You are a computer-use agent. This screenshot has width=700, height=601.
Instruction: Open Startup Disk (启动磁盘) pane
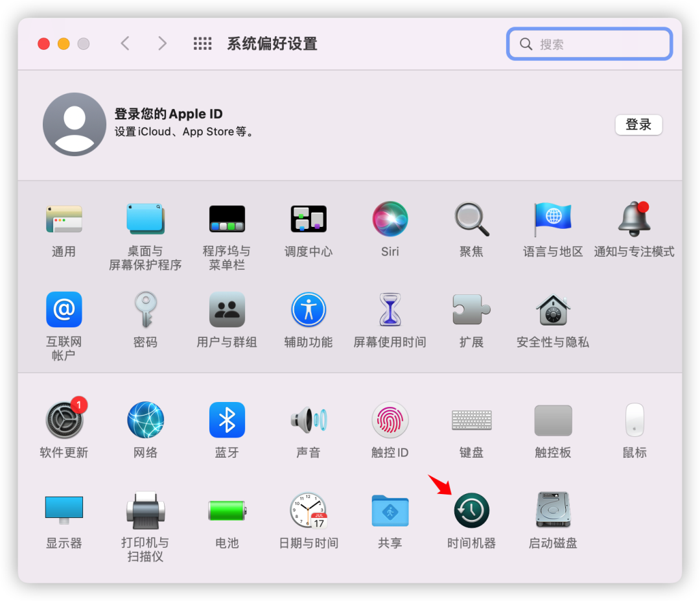(552, 511)
